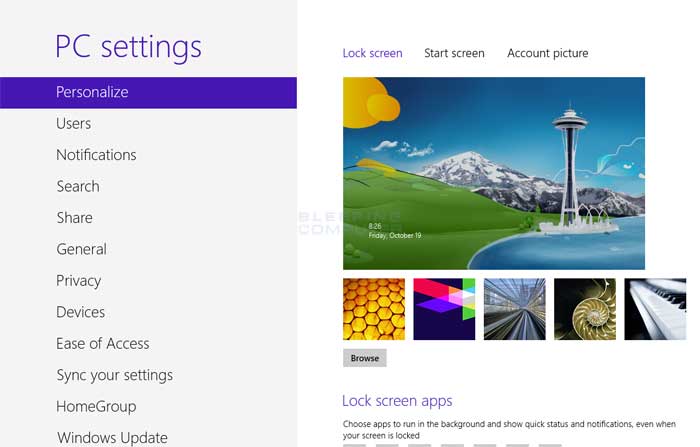Screen dimensions: 700x447
Task: Select the honeycomb lock screen thumbnail
Action: pyautogui.click(x=374, y=309)
